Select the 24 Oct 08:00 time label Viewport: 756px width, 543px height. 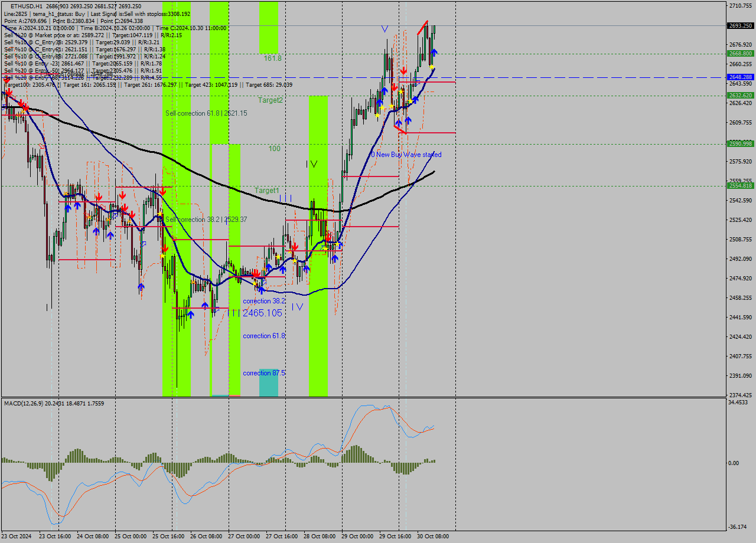[93, 537]
